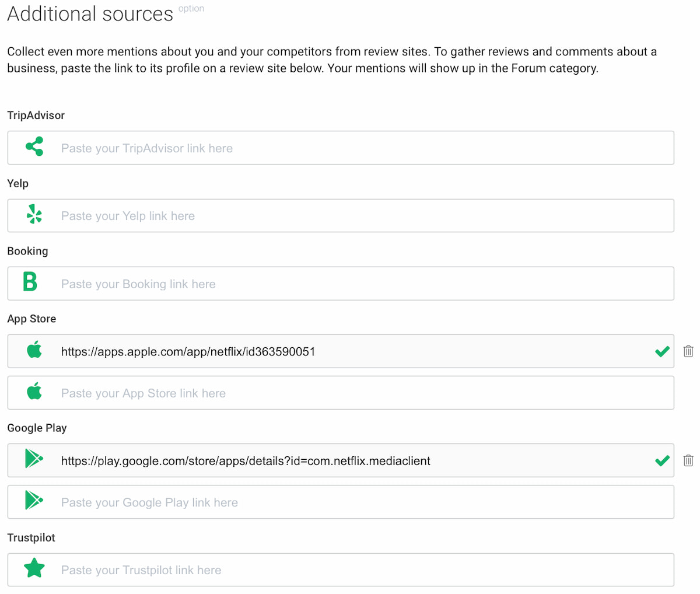Image resolution: width=700 pixels, height=594 pixels.
Task: Focus the Paste your TripAdvisor link field
Action: coord(341,148)
